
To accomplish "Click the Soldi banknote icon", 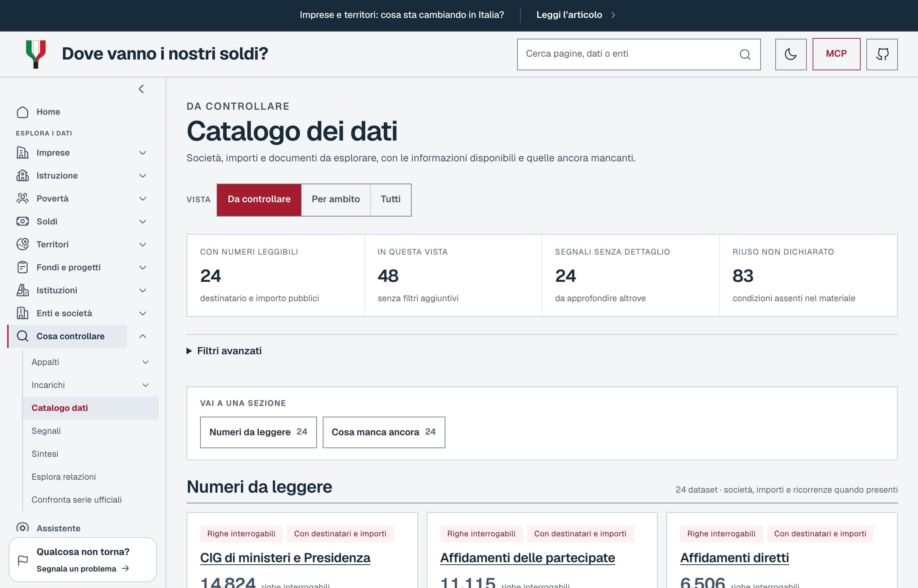I will coord(23,222).
